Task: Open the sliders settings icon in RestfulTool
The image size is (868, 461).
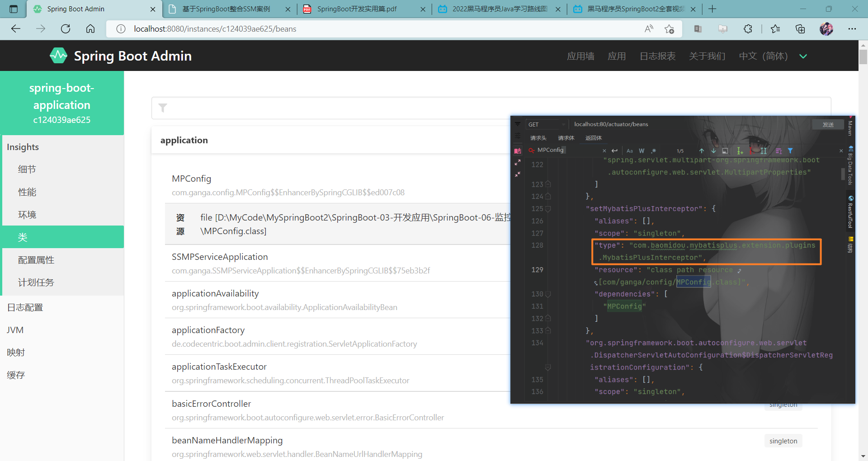Action: coord(518,136)
